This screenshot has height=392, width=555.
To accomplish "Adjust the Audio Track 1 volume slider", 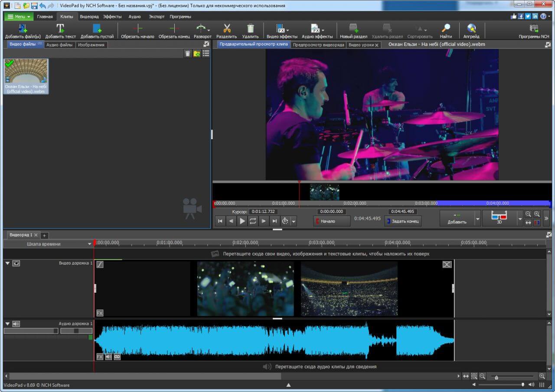I will [31, 331].
